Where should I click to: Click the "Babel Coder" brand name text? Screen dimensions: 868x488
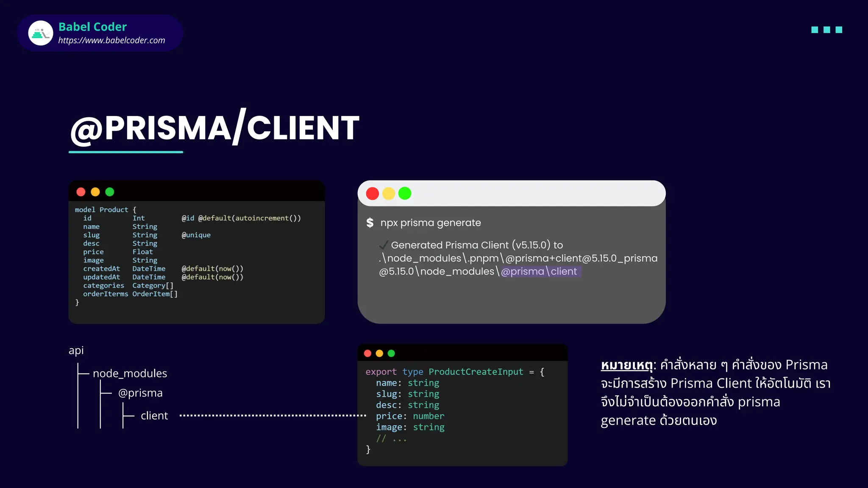[92, 27]
